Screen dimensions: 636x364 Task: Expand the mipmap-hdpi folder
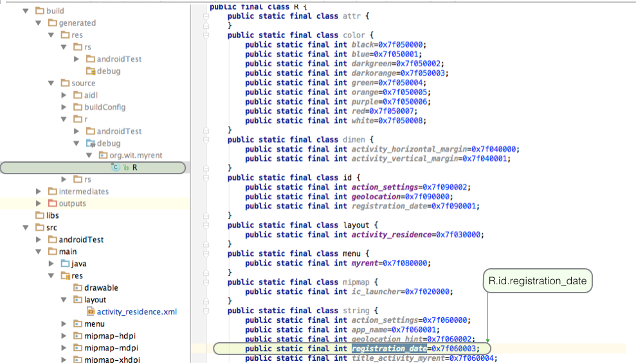[64, 336]
